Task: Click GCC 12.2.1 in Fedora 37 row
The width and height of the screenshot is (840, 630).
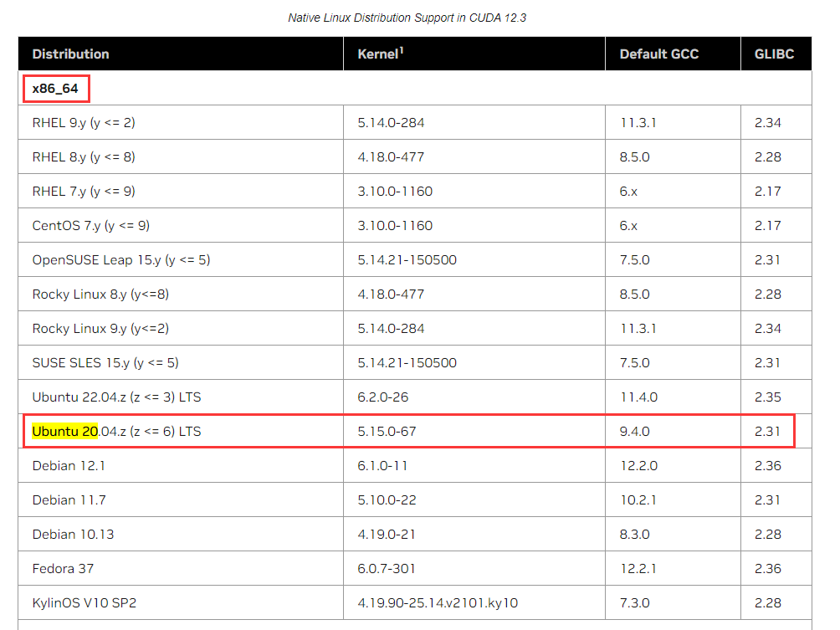Action: (638, 568)
